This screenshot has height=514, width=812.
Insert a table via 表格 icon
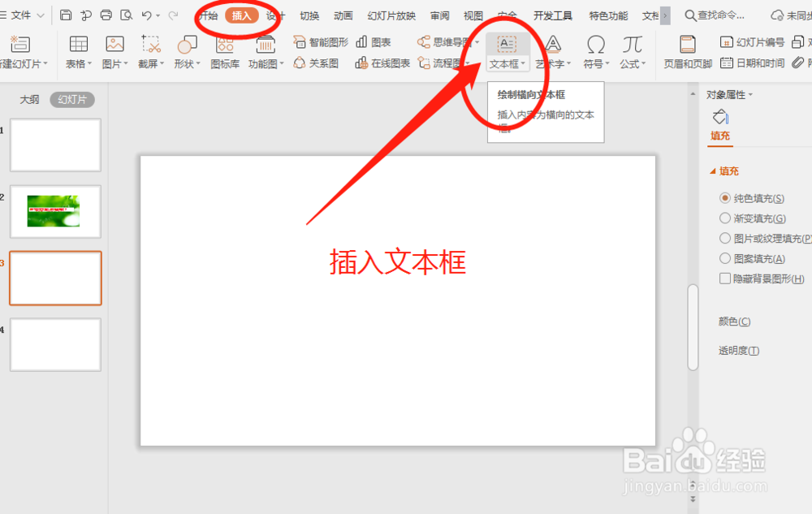(79, 44)
